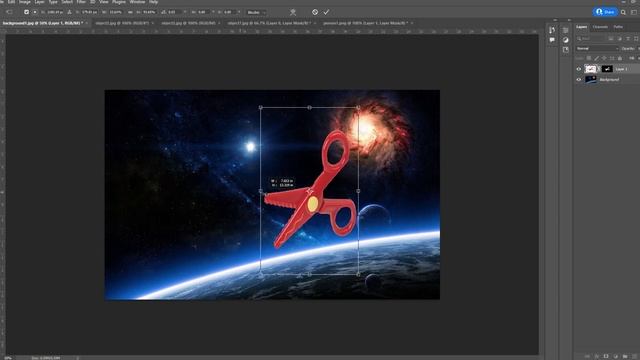Open the Image menu
The width and height of the screenshot is (640, 360).
pos(24,2)
